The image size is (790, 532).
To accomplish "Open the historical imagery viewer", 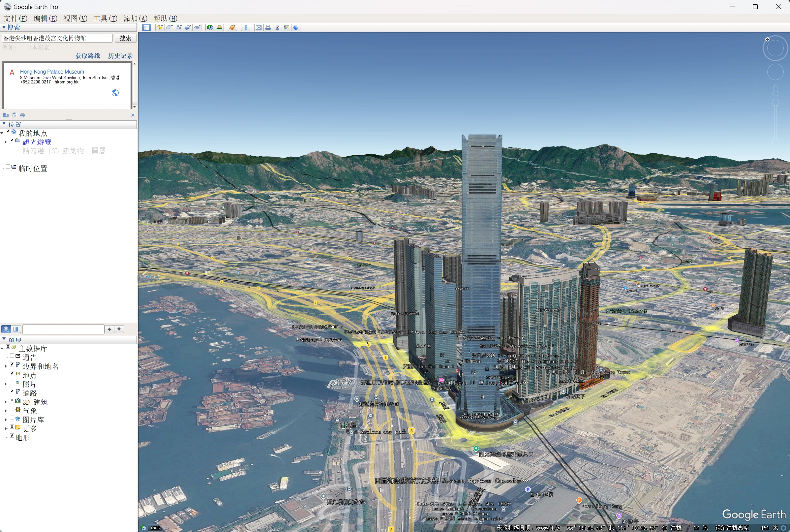I will (210, 27).
